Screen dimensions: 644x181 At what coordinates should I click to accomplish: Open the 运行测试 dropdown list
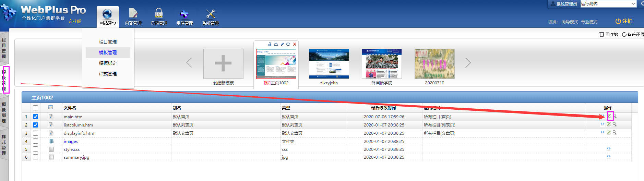(633, 4)
